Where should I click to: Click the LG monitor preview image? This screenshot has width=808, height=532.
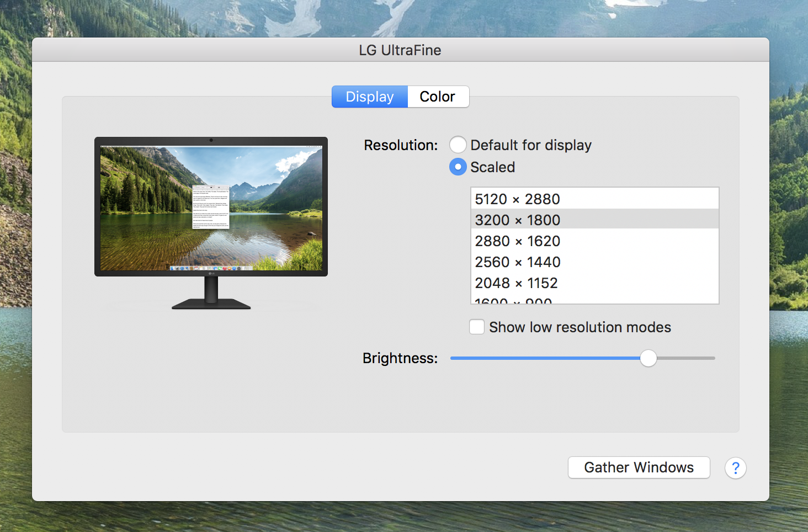(x=211, y=223)
